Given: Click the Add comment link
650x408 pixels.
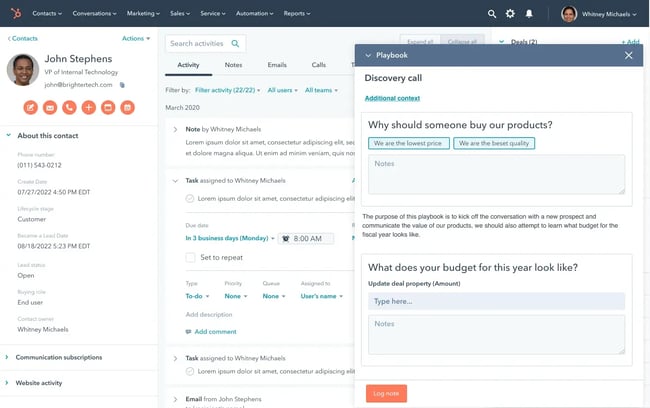Looking at the screenshot, I should 215,332.
